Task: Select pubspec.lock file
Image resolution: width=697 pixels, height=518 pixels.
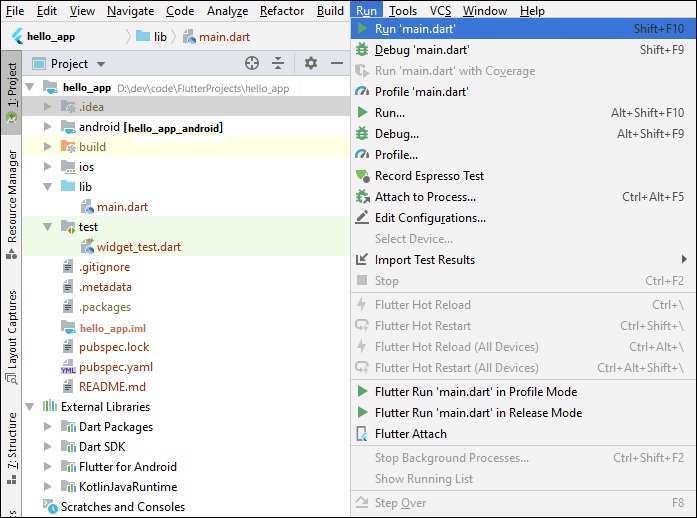Action: tap(114, 347)
